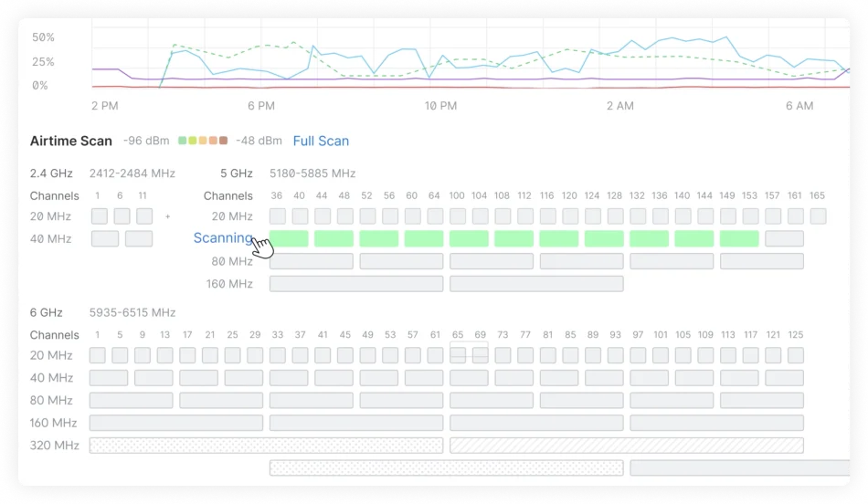Screen dimensions: 868x504
Task: Click the 2412-2484 MHz frequency range text
Action: 132,173
